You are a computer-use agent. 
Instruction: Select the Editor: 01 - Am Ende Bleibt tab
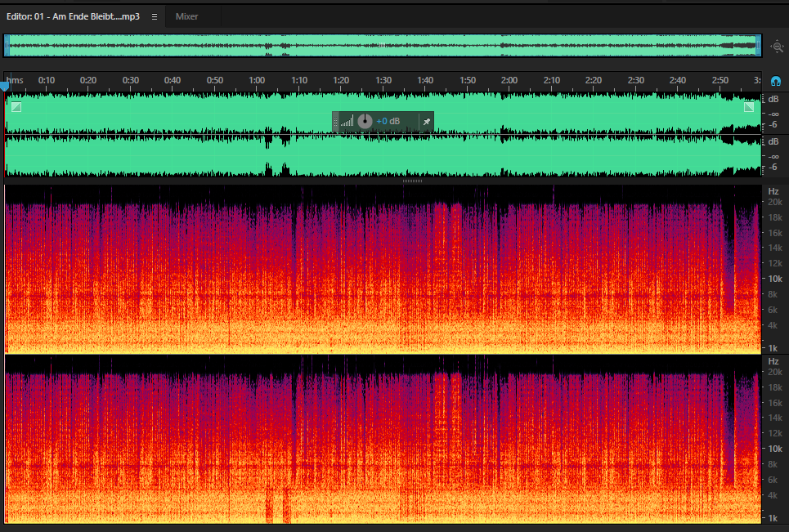(x=73, y=16)
